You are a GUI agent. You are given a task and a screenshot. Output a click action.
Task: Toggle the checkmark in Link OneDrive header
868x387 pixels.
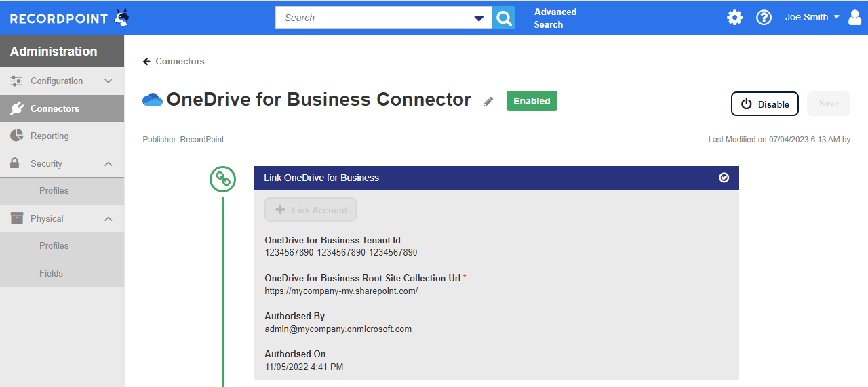tap(724, 178)
